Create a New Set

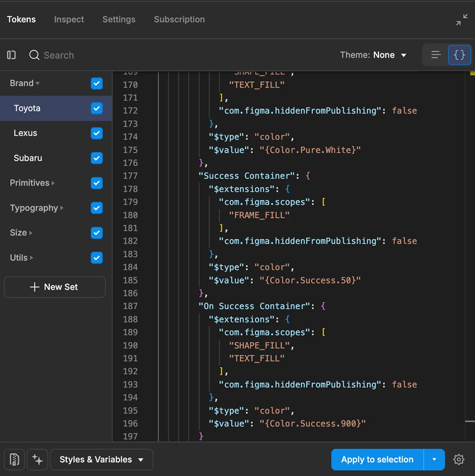point(54,287)
